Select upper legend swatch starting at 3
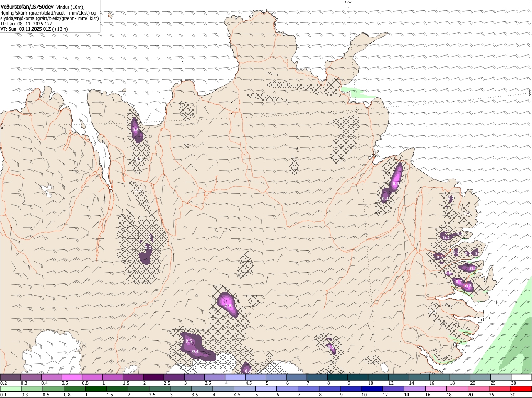 [195, 377]
